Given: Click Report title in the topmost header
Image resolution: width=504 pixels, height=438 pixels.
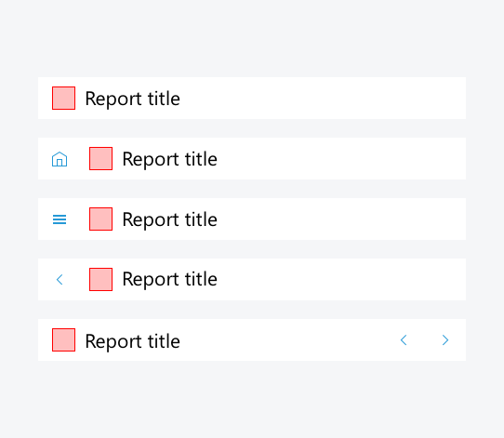Looking at the screenshot, I should click(132, 99).
